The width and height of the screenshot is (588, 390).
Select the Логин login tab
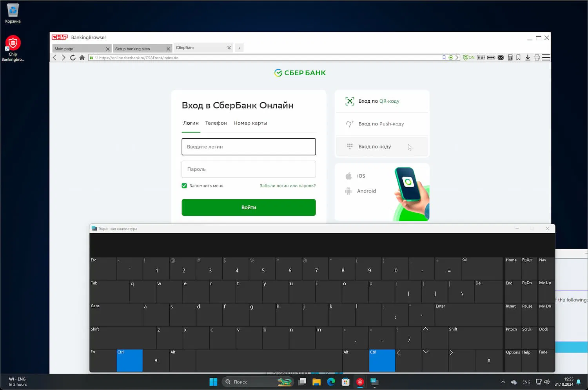click(191, 123)
